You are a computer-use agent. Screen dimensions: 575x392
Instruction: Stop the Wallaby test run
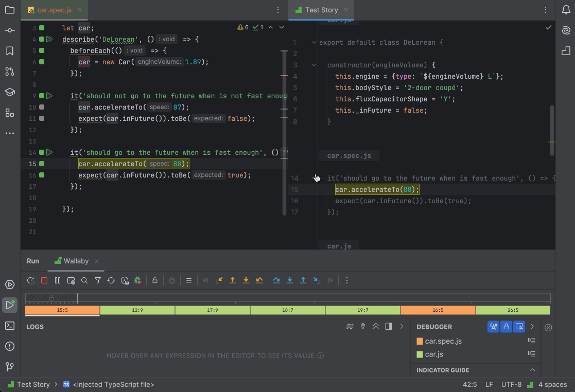tap(44, 280)
